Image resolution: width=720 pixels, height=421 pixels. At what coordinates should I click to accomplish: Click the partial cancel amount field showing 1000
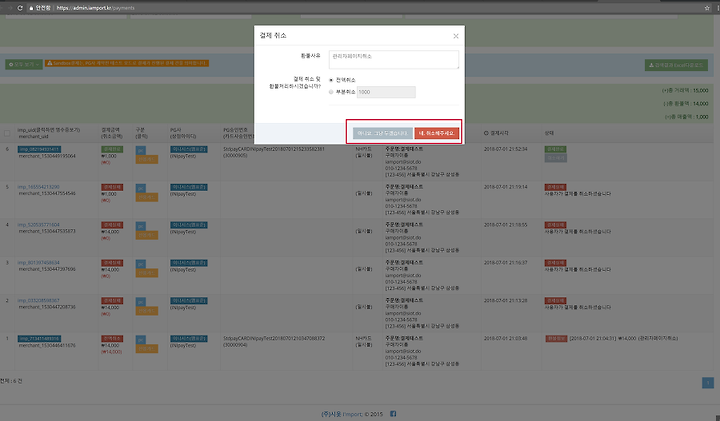(x=386, y=92)
